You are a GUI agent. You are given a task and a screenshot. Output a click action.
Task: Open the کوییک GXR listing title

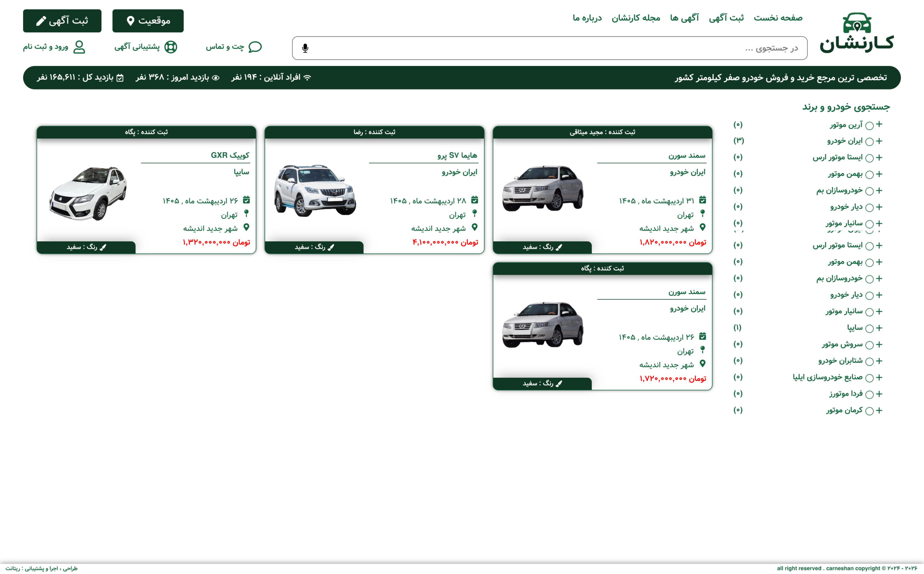point(230,155)
